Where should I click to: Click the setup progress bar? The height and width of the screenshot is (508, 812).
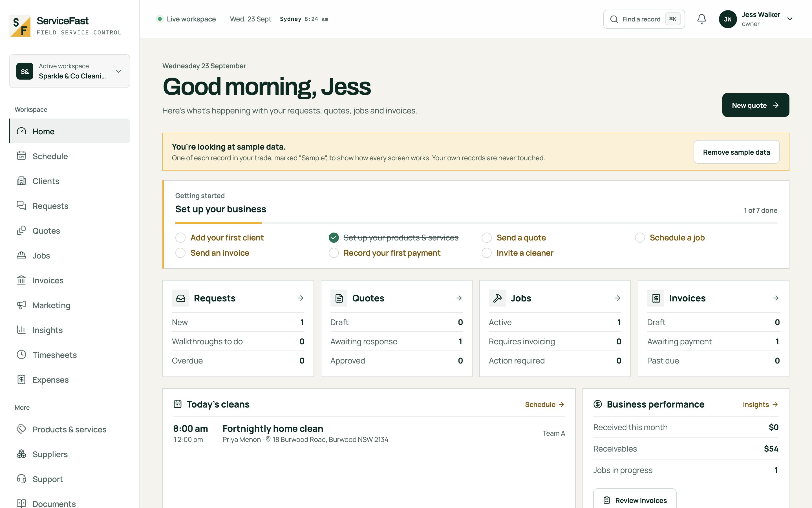[476, 223]
